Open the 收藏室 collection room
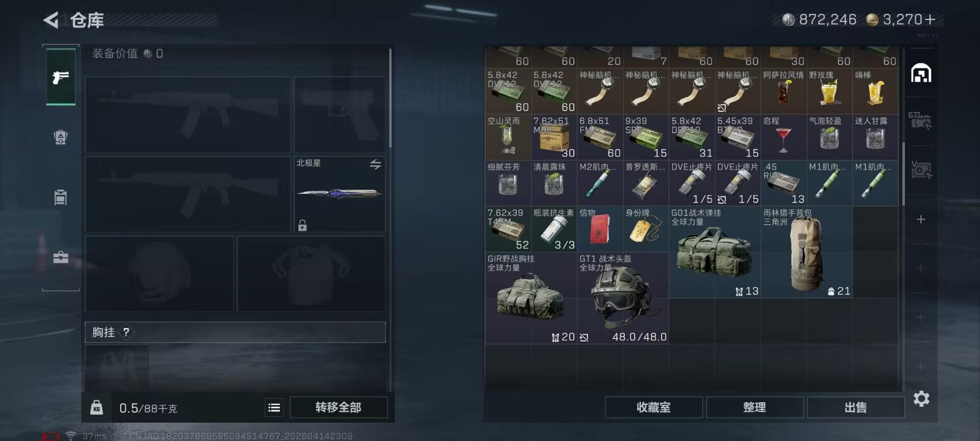 654,407
